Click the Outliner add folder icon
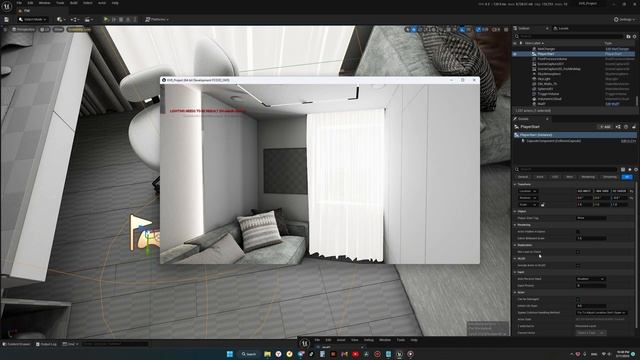640x360 pixels. 628,36
